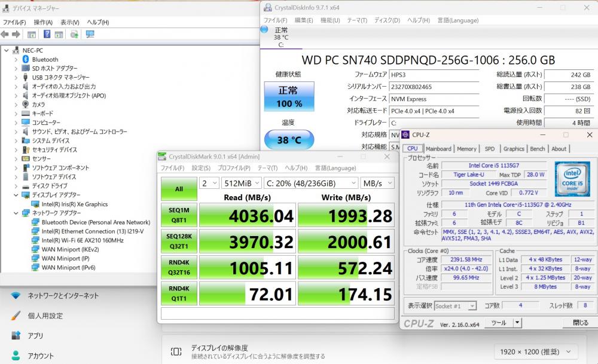Click the C: drive tab in CrystalDiskInfo
The width and height of the screenshot is (598, 364).
[281, 37]
